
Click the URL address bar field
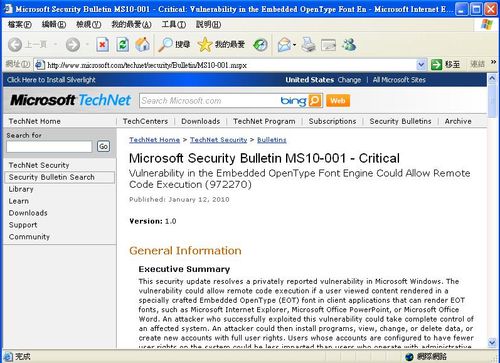click(231, 65)
